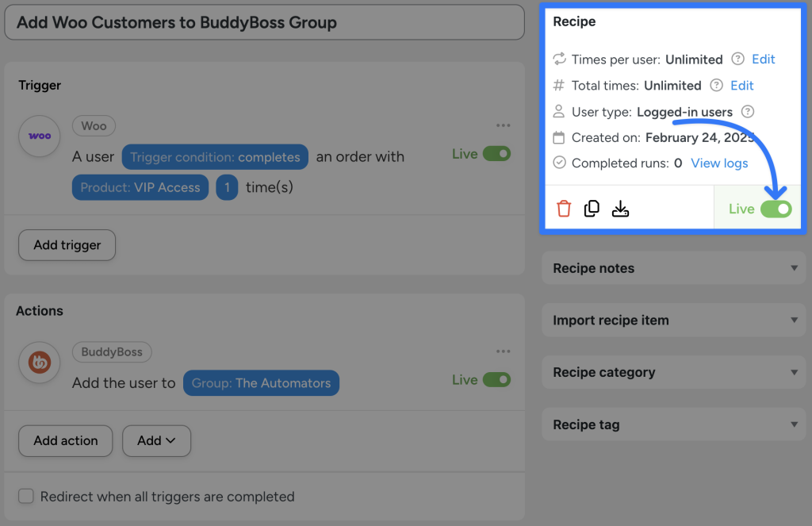This screenshot has width=812, height=526.
Task: Open the Woo trigger integration icon
Action: click(x=40, y=136)
